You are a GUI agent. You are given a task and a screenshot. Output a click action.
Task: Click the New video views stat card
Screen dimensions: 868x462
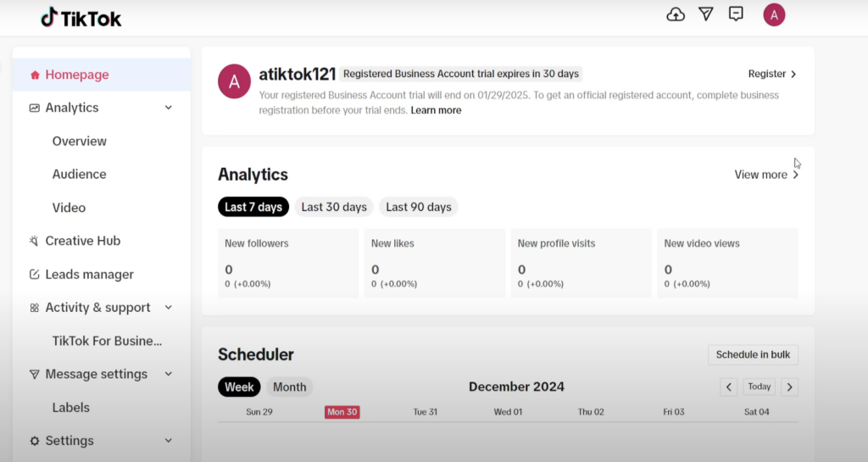coord(727,264)
